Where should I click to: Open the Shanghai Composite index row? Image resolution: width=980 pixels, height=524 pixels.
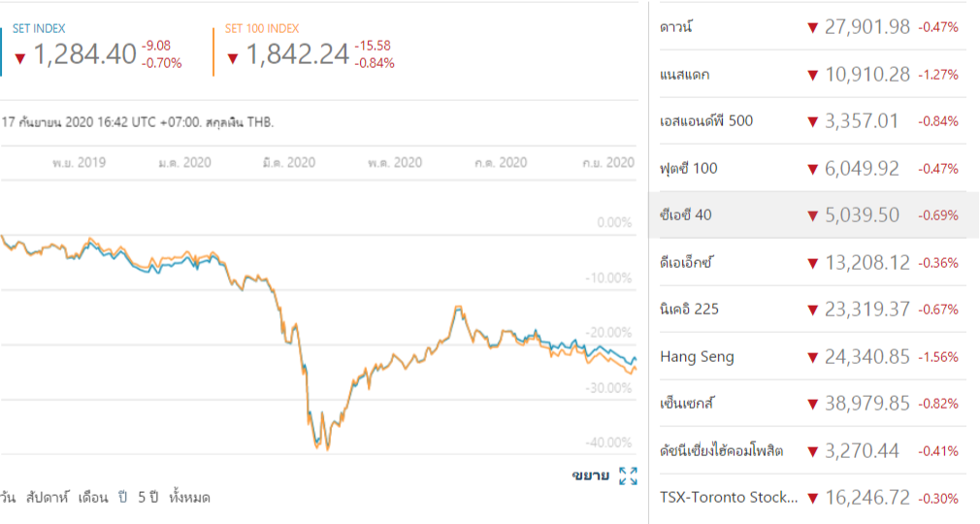721,451
